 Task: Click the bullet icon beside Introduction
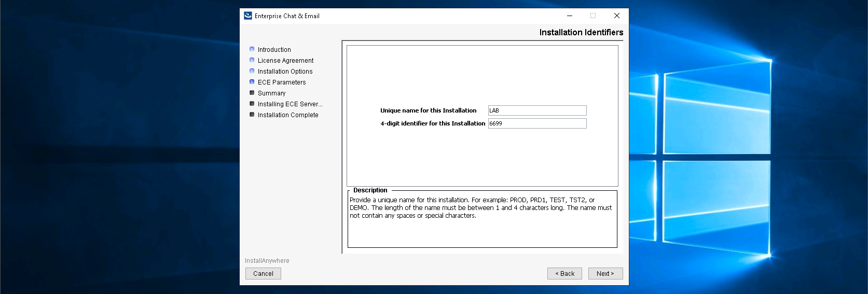click(x=252, y=49)
